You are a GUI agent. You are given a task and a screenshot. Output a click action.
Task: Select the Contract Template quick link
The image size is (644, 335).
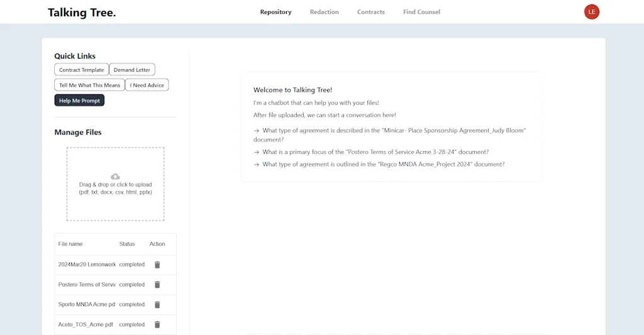[x=82, y=70]
